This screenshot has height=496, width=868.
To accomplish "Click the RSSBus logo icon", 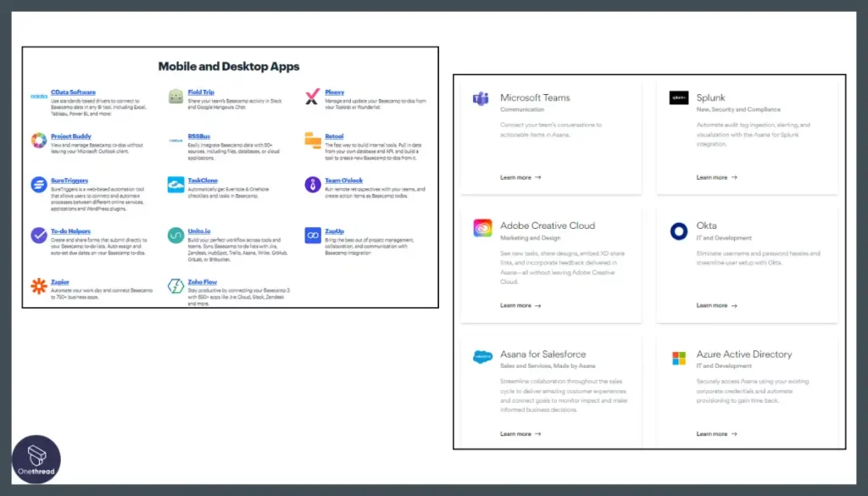I will tap(176, 141).
